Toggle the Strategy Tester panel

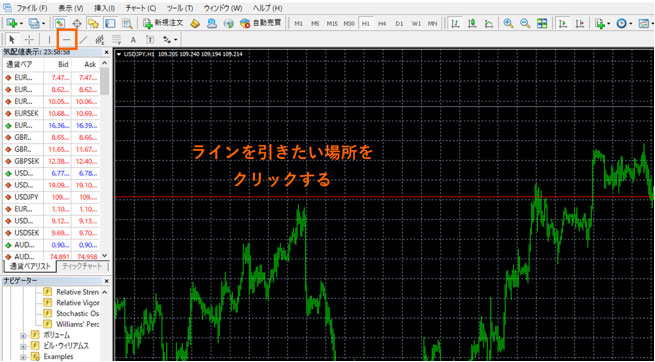pos(127,23)
